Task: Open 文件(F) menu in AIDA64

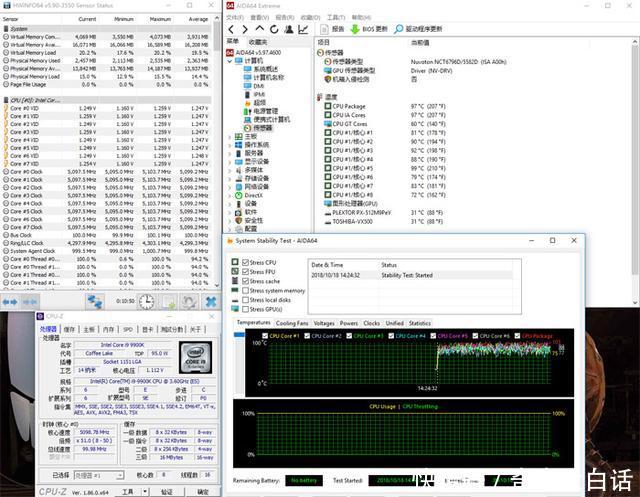Action: (235, 18)
